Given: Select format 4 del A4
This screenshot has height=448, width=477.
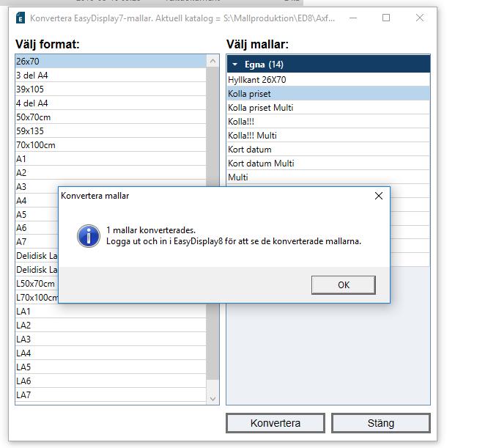Looking at the screenshot, I should [x=111, y=103].
